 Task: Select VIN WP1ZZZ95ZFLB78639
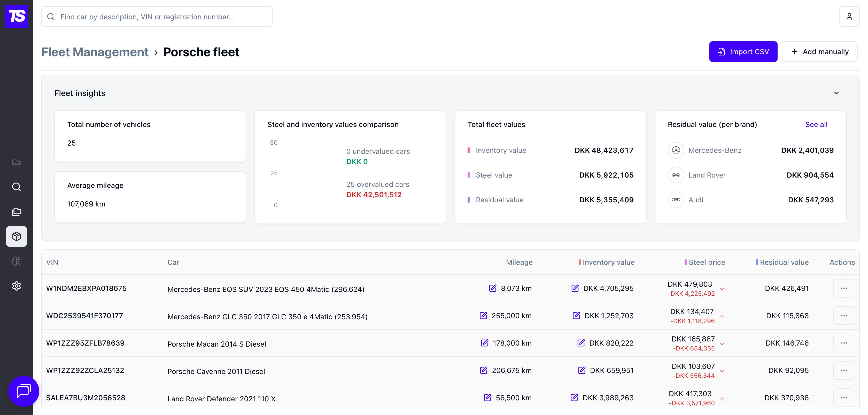[85, 343]
